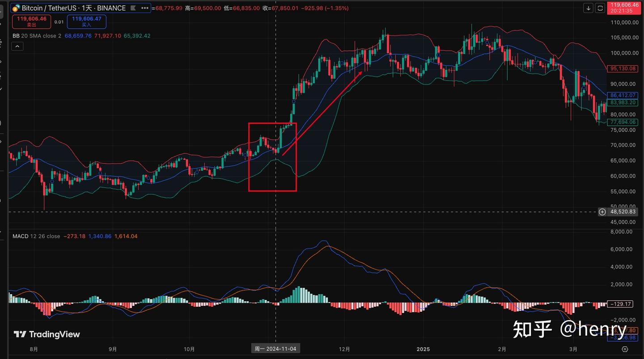Click the 86,412.07 blue price axis label

coord(623,95)
